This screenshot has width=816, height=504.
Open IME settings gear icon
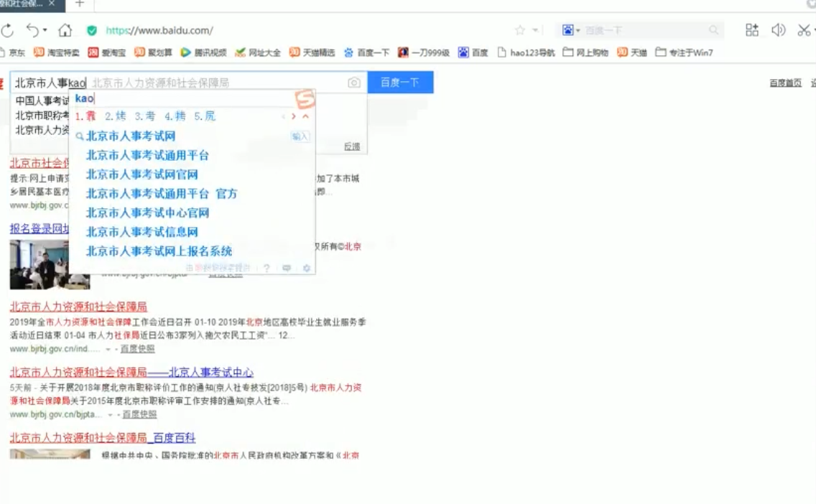click(307, 268)
